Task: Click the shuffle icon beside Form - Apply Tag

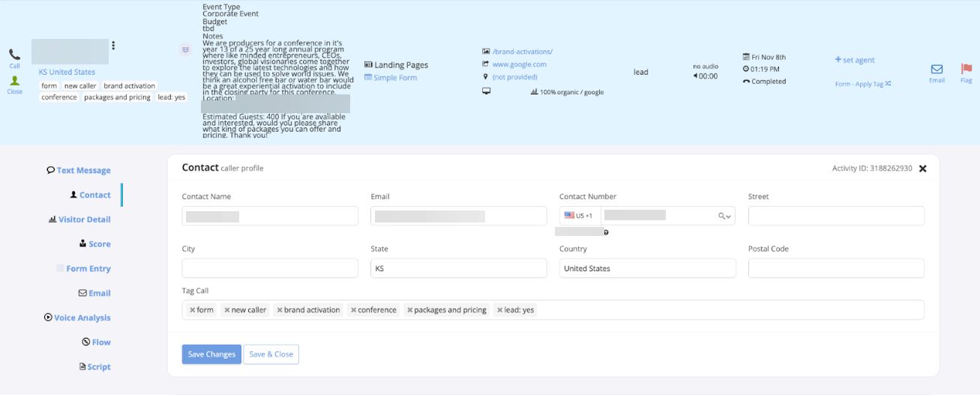Action: 888,84
